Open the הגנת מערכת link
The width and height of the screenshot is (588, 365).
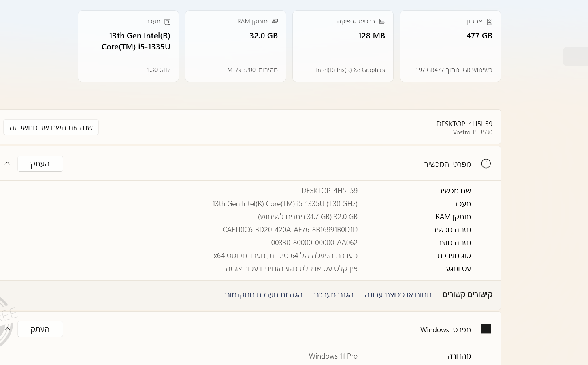(x=333, y=295)
